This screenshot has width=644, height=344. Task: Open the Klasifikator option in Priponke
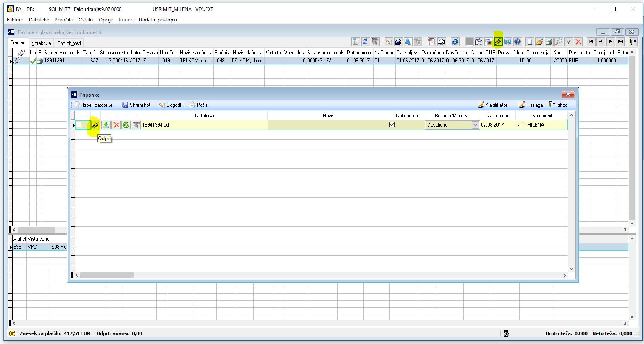(493, 105)
